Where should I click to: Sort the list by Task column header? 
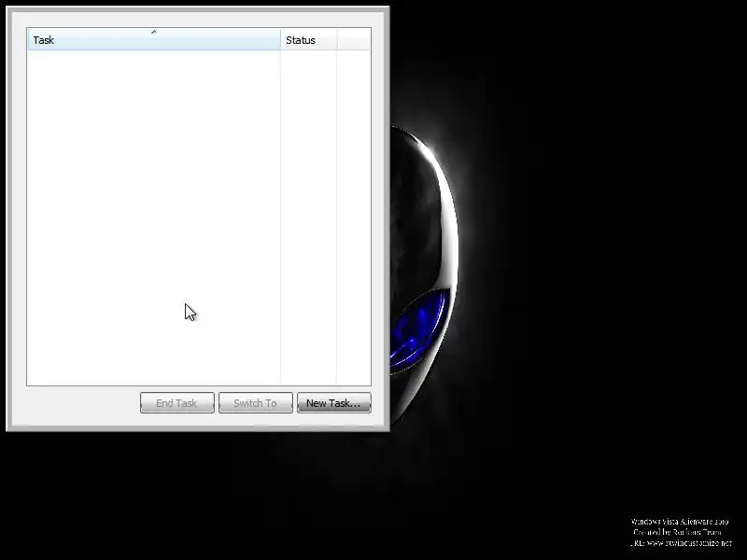(154, 40)
